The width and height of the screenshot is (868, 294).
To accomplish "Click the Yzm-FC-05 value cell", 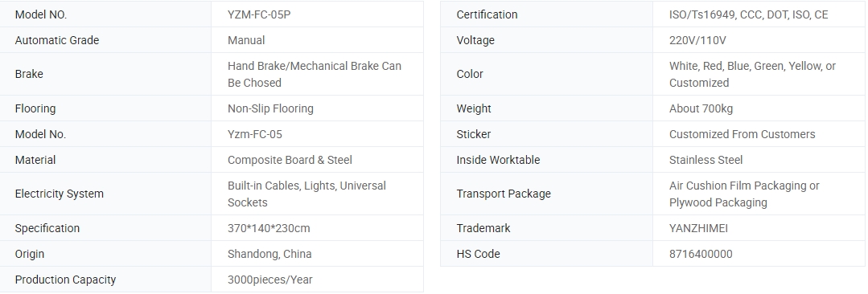I will click(x=317, y=134).
